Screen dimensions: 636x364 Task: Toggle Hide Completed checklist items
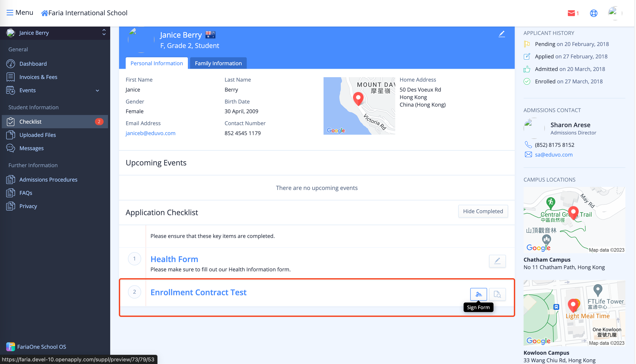483,211
